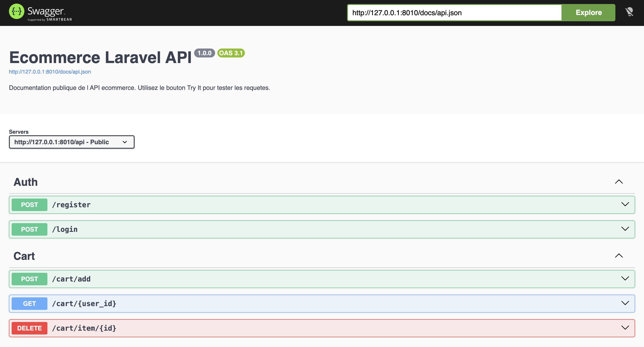
Task: Click the /register path text
Action: point(71,205)
